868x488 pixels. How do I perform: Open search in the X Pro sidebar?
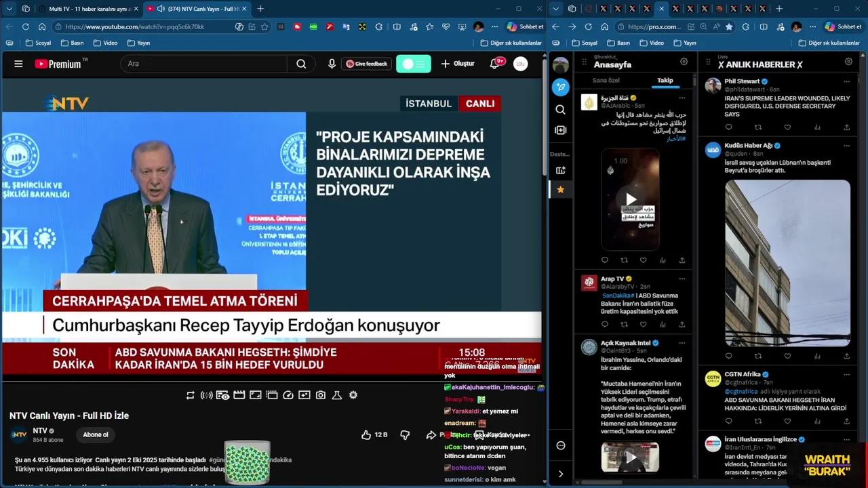coord(560,110)
